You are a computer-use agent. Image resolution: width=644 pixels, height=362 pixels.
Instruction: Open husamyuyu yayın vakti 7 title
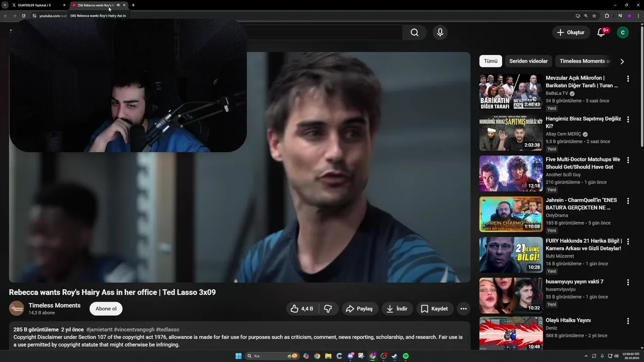(575, 282)
